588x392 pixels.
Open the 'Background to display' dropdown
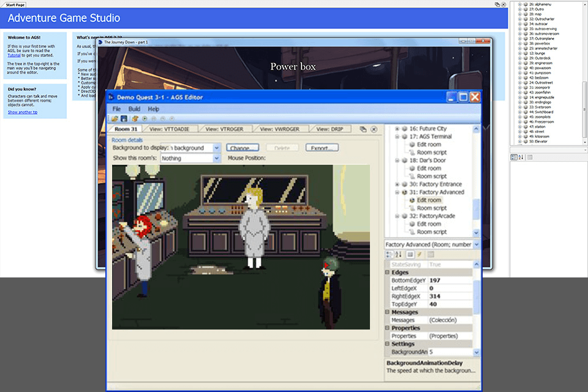(x=216, y=147)
